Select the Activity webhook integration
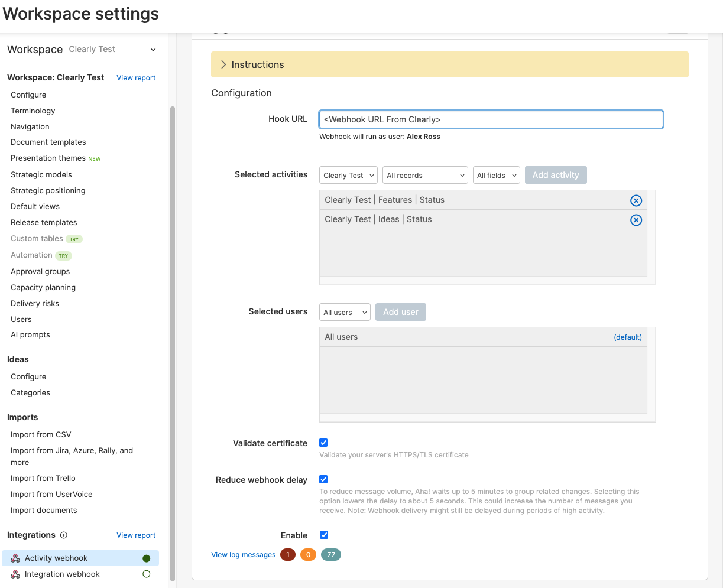The image size is (723, 588). tap(80, 558)
